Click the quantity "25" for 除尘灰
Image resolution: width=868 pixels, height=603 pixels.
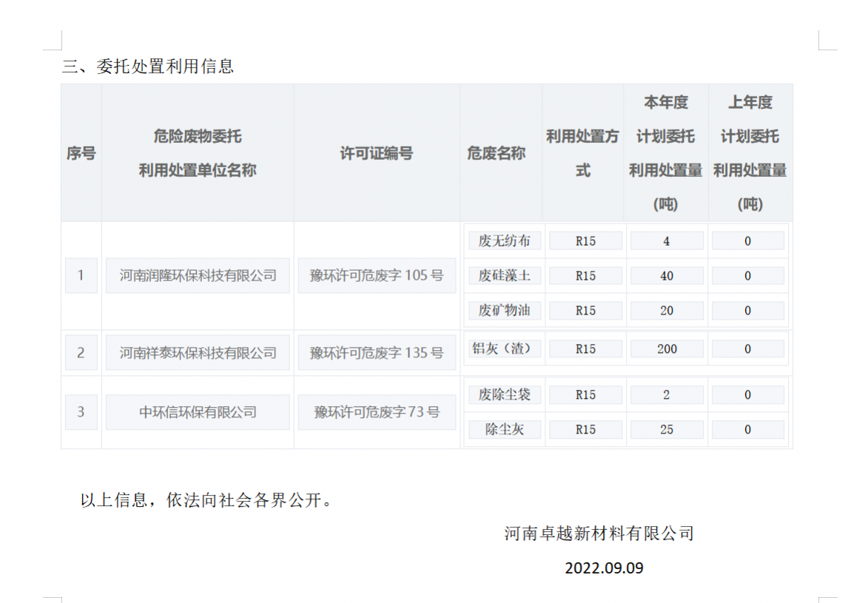tap(667, 430)
